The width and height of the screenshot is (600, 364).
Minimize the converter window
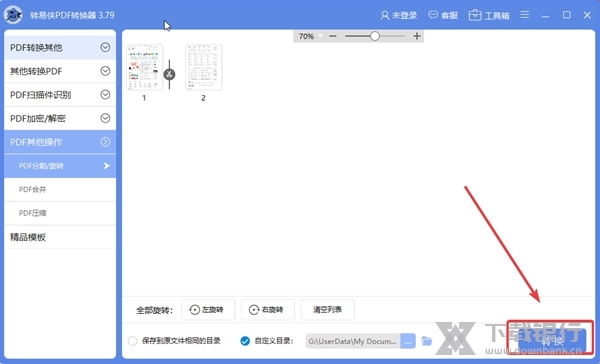coord(545,15)
